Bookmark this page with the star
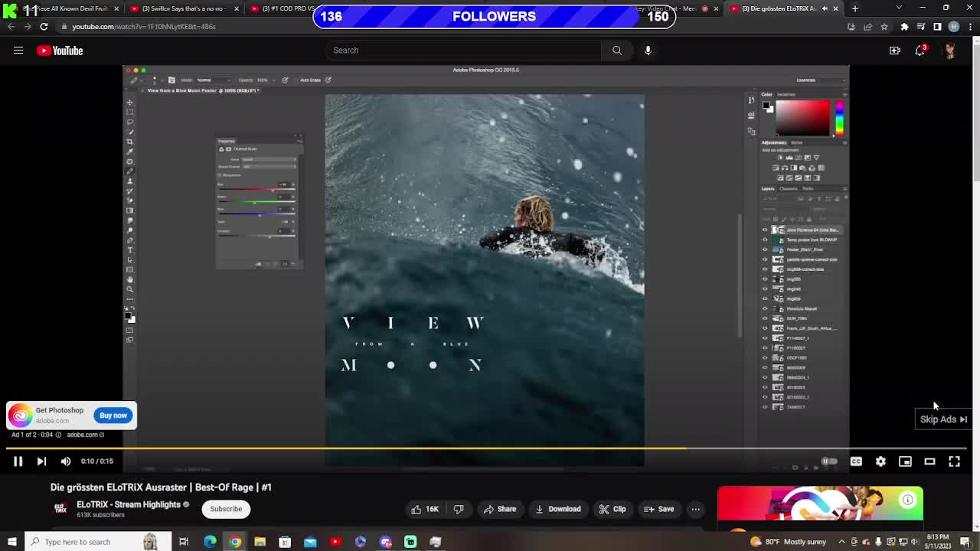Image resolution: width=980 pixels, height=551 pixels. point(884,27)
